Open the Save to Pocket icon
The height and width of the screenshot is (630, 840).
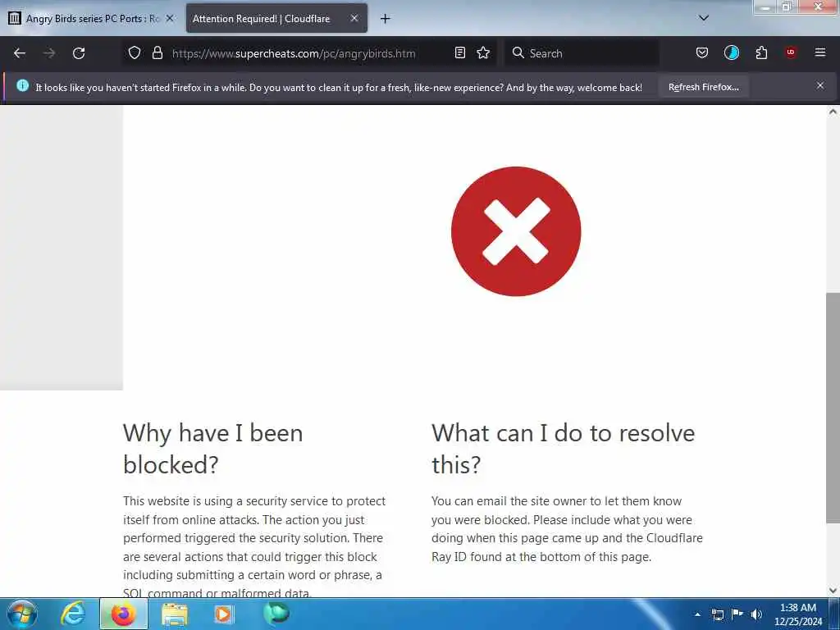[x=702, y=52]
